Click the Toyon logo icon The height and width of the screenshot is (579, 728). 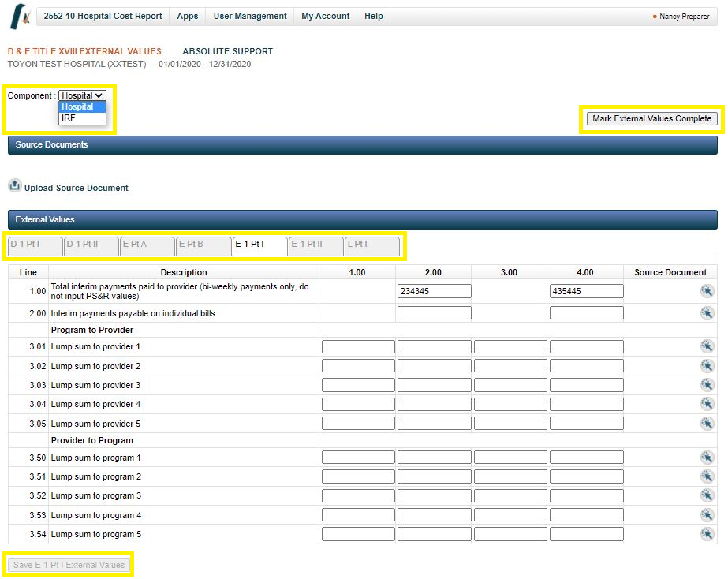(20, 17)
